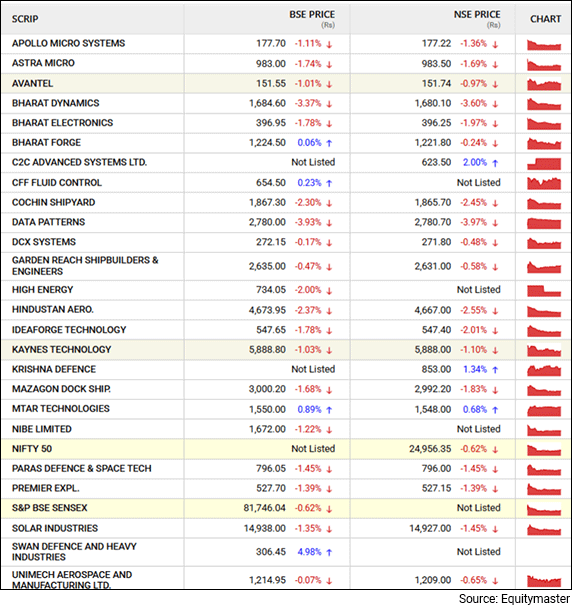The height and width of the screenshot is (610, 572).
Task: Open the BHARAT FORGE scrip link
Action: click(x=46, y=143)
